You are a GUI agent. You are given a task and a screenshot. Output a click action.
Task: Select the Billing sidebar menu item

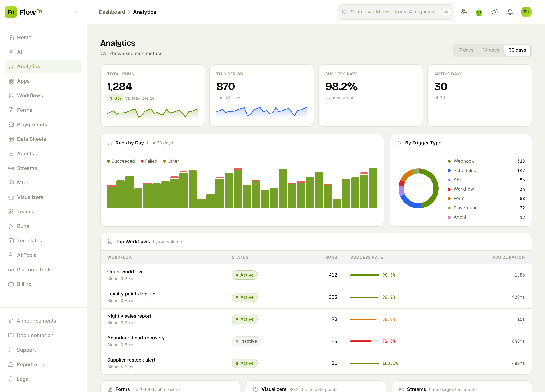[43, 284]
